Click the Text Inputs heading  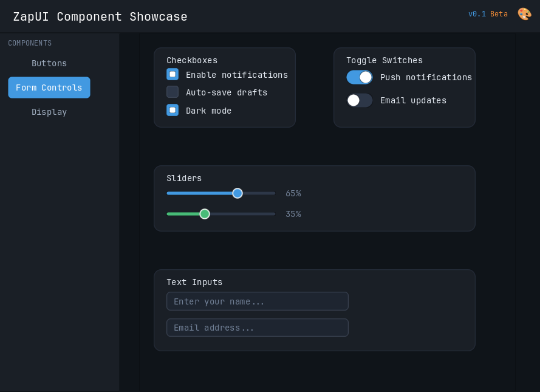point(194,282)
